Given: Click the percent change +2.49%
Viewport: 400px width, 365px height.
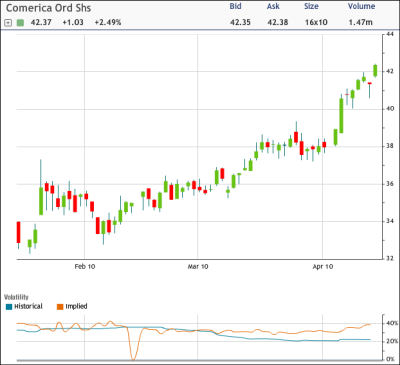Looking at the screenshot, I should [x=108, y=22].
